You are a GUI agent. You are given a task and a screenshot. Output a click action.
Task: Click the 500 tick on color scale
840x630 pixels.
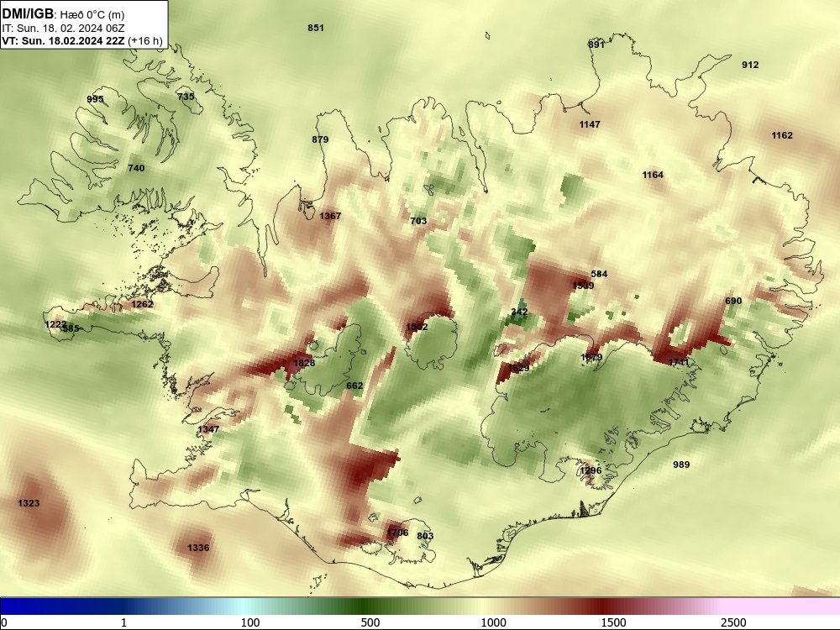tap(370, 623)
